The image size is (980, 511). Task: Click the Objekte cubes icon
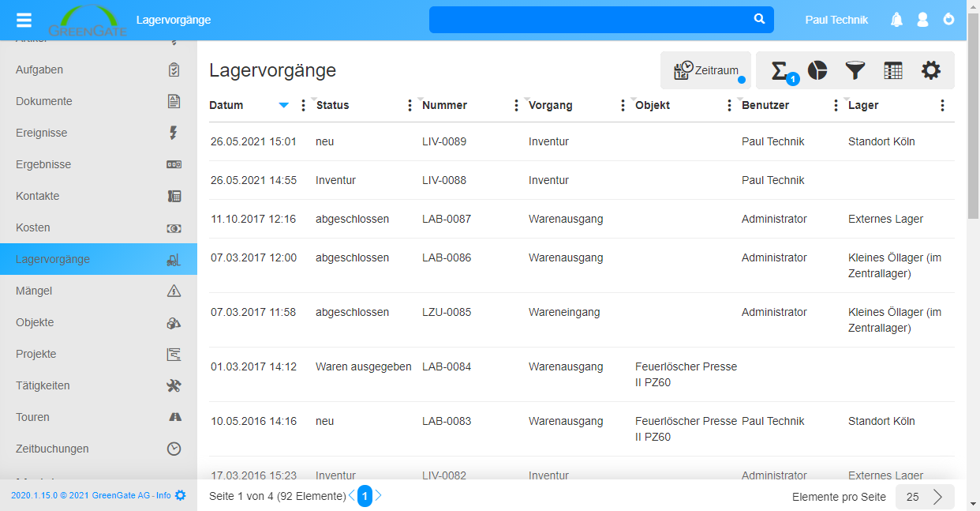pos(174,322)
